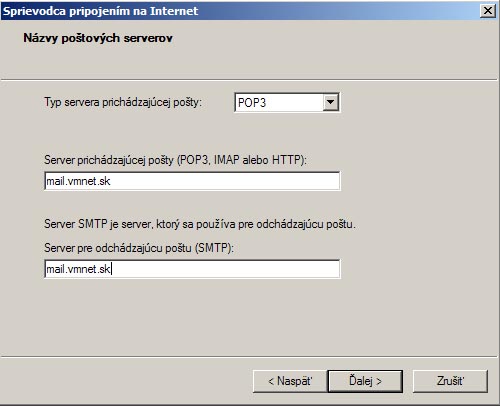Screen dimensions: 500x406
Task: Go back with the Naspäť button
Action: coord(290,381)
